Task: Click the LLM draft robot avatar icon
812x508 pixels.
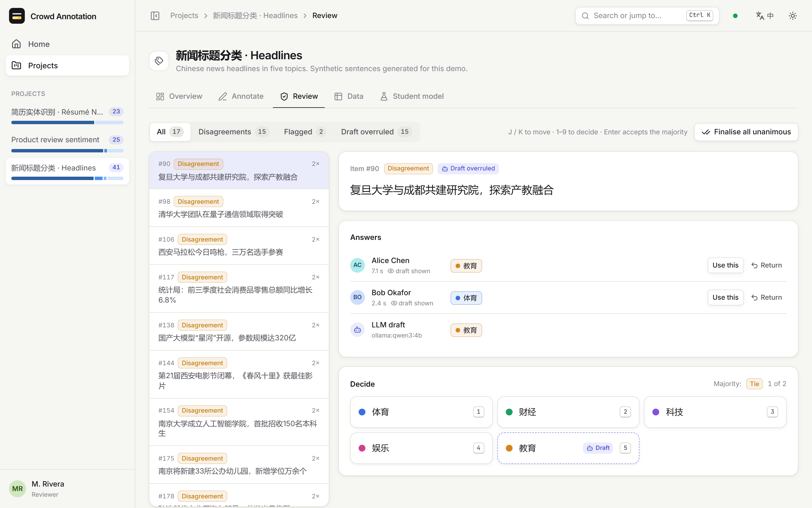Action: point(357,330)
